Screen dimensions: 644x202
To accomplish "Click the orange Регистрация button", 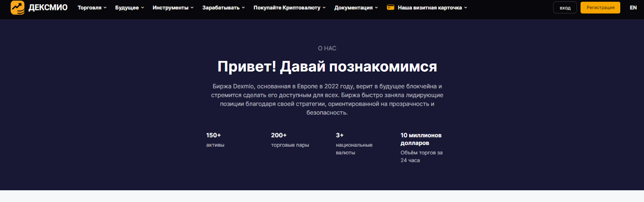I will [x=600, y=8].
